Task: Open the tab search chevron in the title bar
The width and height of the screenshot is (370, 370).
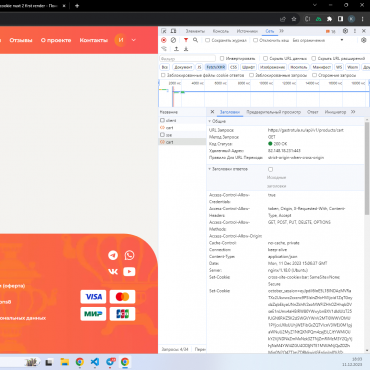Action: (x=315, y=5)
